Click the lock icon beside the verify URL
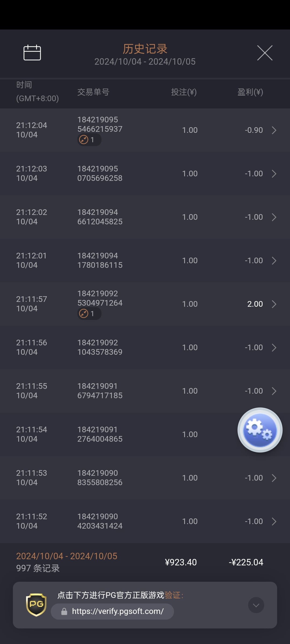Screen dimensions: 290x644 (64, 612)
